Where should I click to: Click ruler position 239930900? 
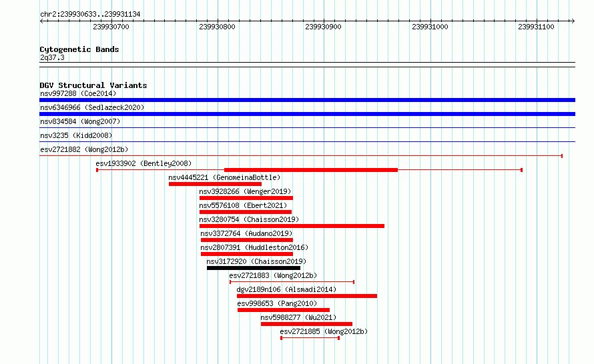323,27
